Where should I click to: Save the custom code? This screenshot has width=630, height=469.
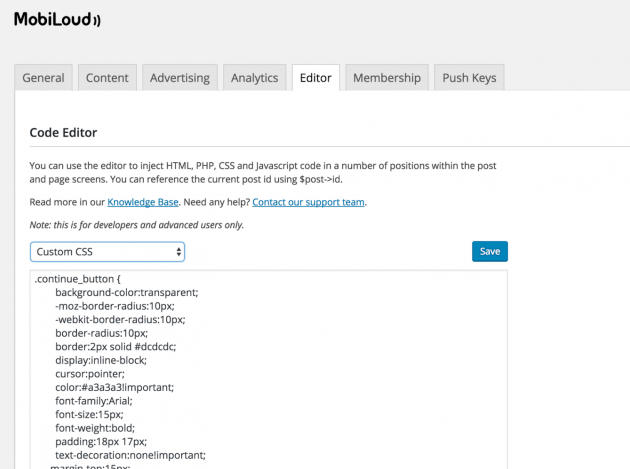pyautogui.click(x=490, y=252)
